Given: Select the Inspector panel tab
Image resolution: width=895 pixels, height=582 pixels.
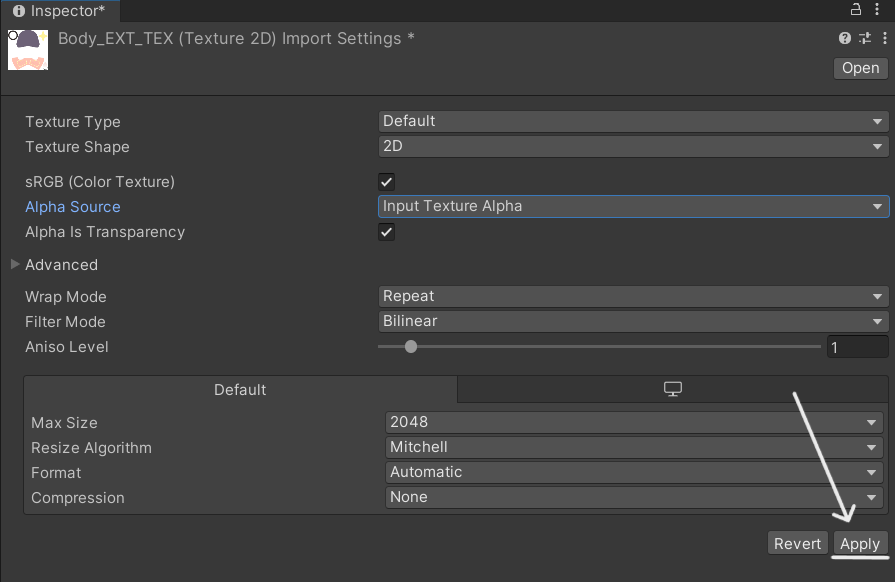Looking at the screenshot, I should 60,11.
